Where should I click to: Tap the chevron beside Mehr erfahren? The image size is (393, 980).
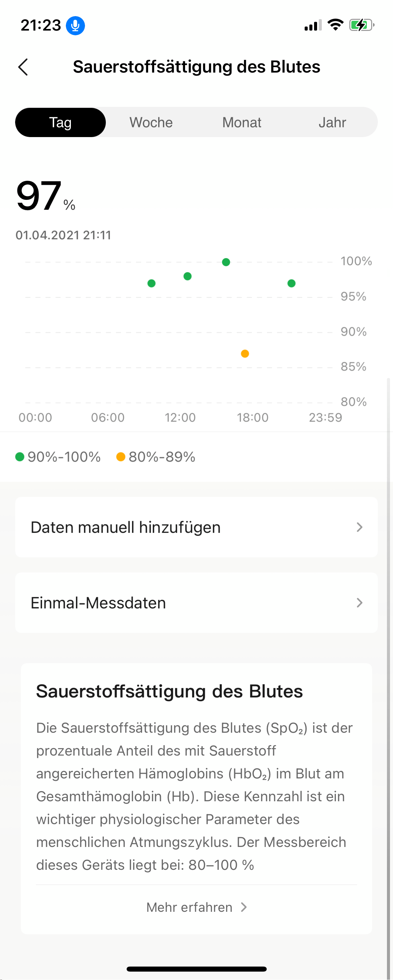tap(244, 907)
